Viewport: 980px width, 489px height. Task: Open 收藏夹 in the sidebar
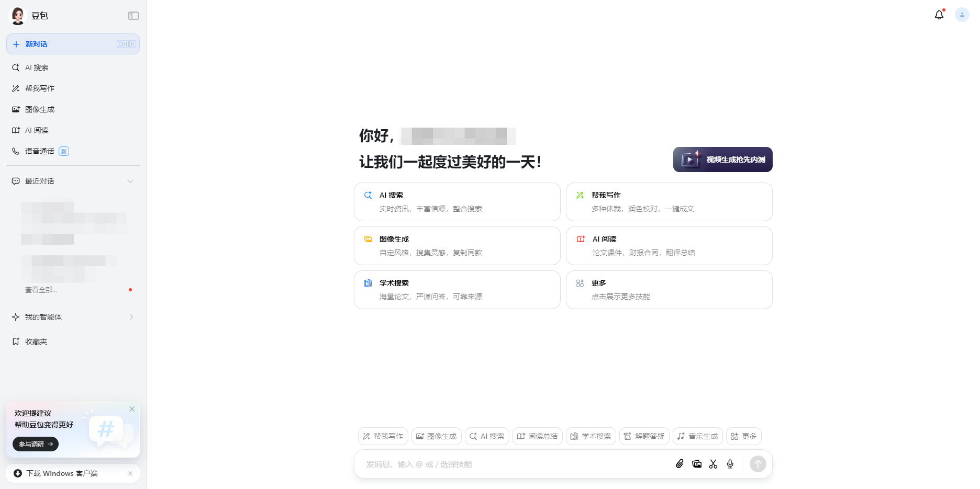[73, 342]
